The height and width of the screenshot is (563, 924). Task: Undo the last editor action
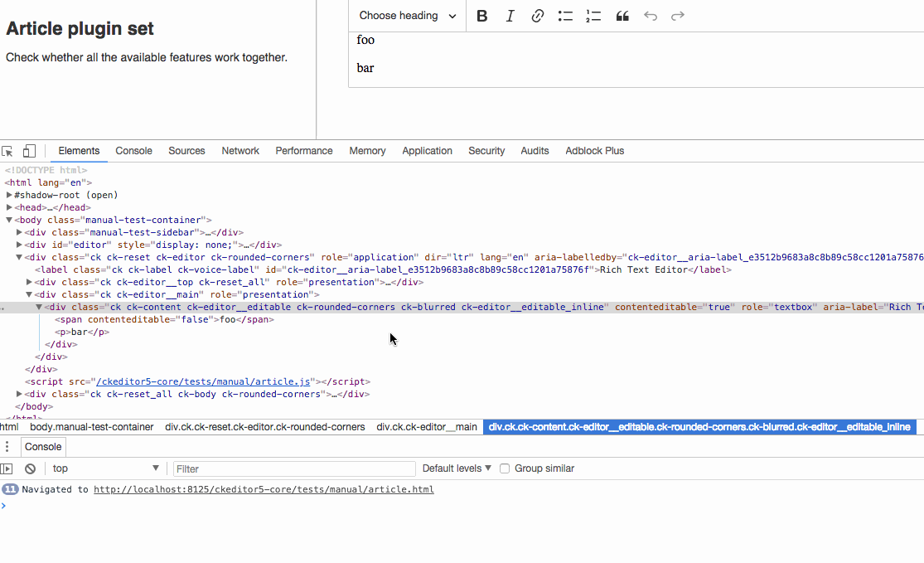651,15
